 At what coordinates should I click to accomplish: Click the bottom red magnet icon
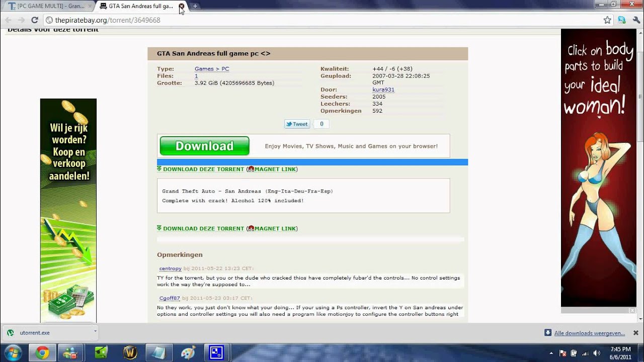[251, 229]
